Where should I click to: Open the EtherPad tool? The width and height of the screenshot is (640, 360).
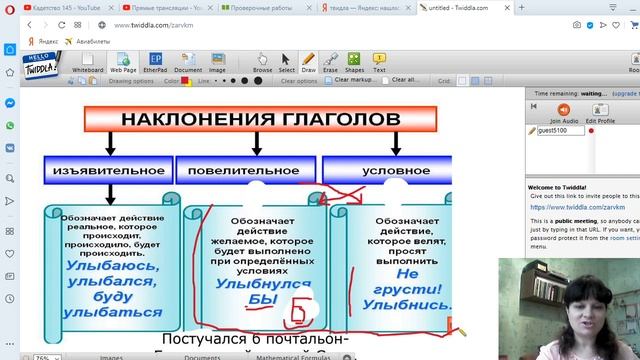click(155, 62)
